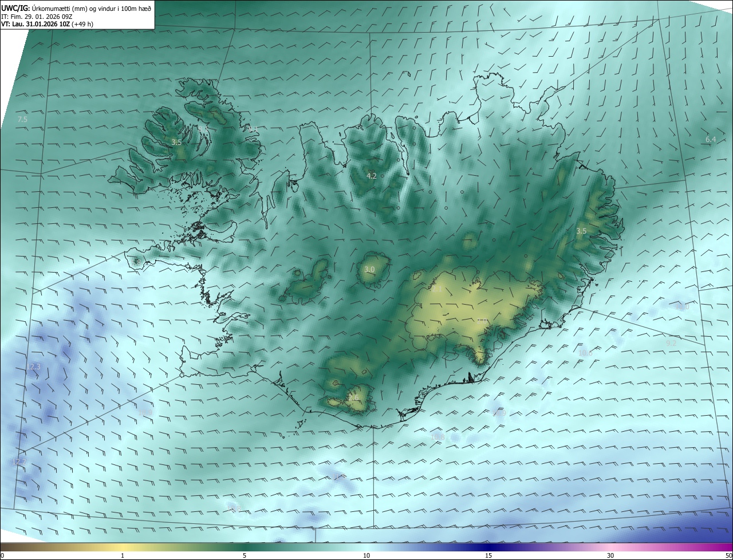This screenshot has height=560, width=733.
Task: Click the 6.4 value label on the map
Action: pyautogui.click(x=711, y=139)
